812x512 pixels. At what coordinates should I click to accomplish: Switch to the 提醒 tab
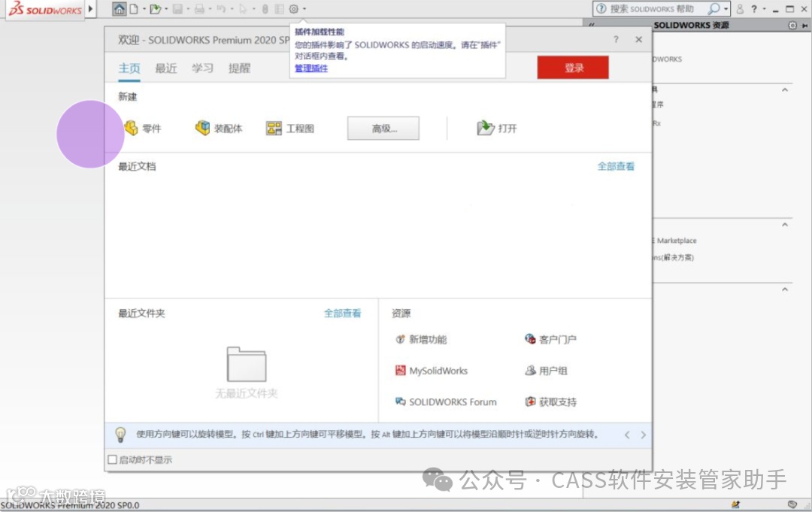click(239, 68)
